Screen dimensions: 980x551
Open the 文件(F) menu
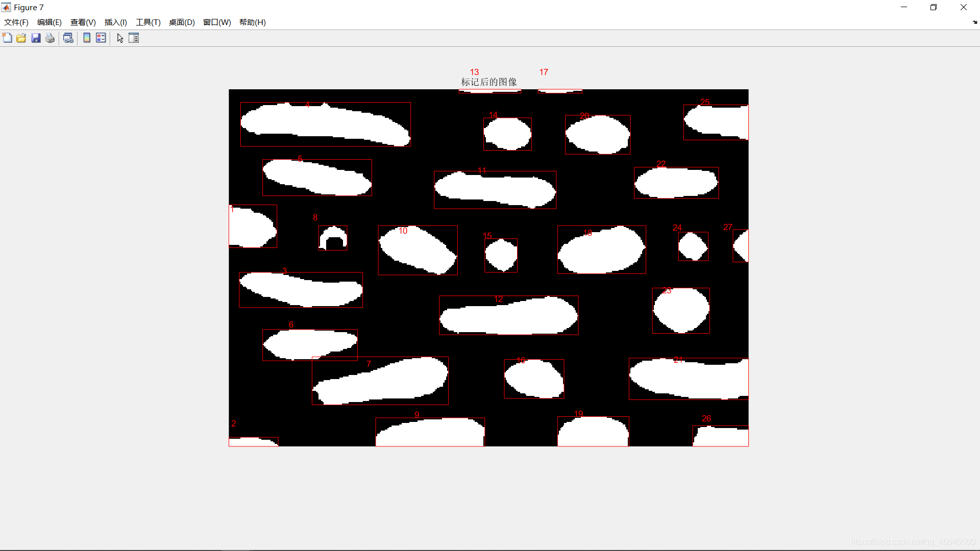tap(16, 22)
